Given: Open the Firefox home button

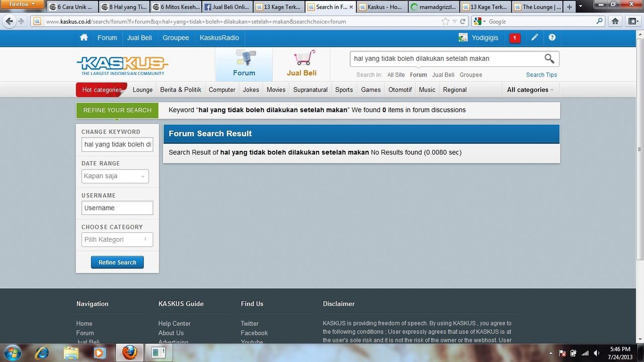Looking at the screenshot, I should 615,21.
